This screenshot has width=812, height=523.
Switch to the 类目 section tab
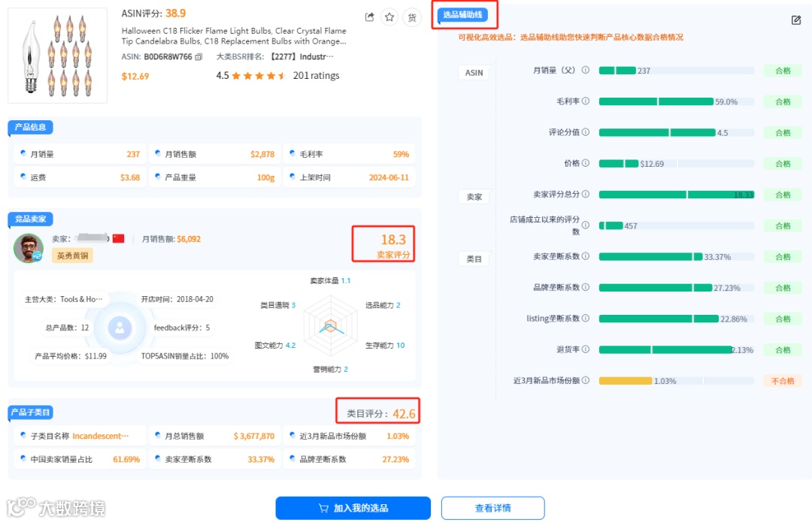(x=473, y=258)
